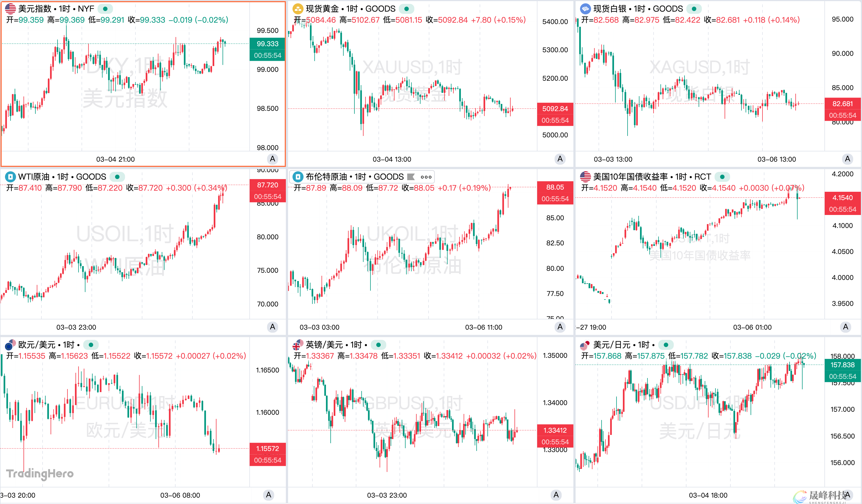Toggle auto scale A on WTI原油 chart
This screenshot has height=504, width=862.
point(272,327)
